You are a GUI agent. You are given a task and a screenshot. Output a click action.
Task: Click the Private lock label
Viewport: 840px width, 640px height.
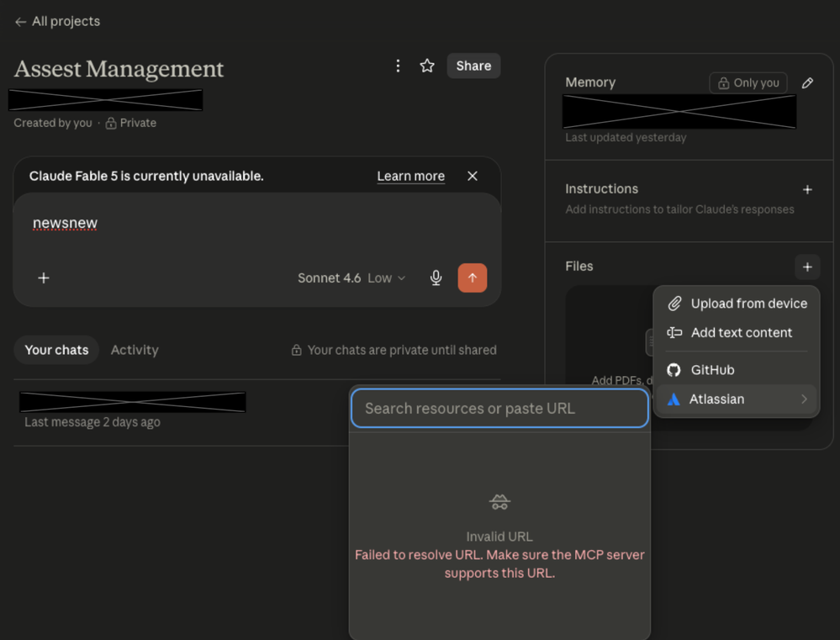[130, 124]
